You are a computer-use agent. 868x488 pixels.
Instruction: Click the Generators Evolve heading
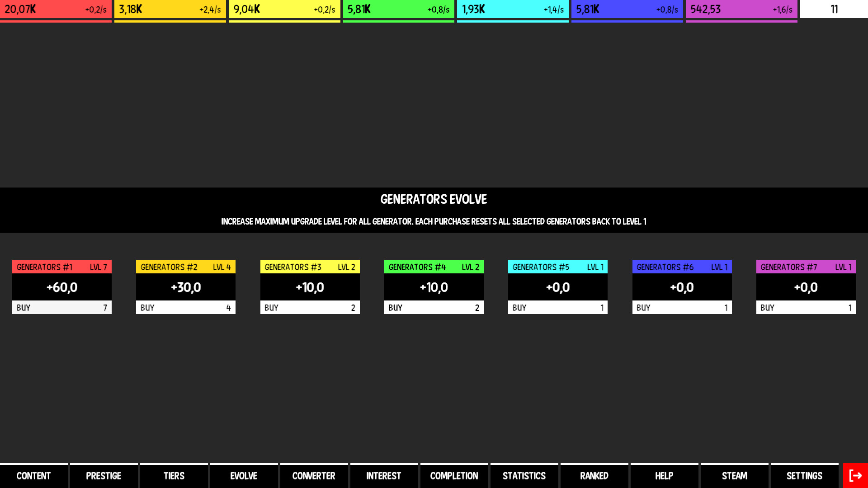pos(434,199)
